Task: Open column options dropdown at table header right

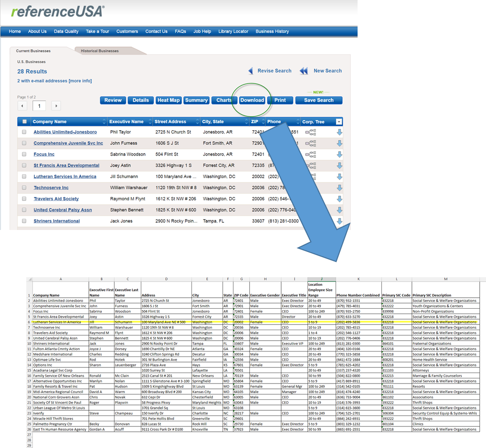Action: point(339,122)
